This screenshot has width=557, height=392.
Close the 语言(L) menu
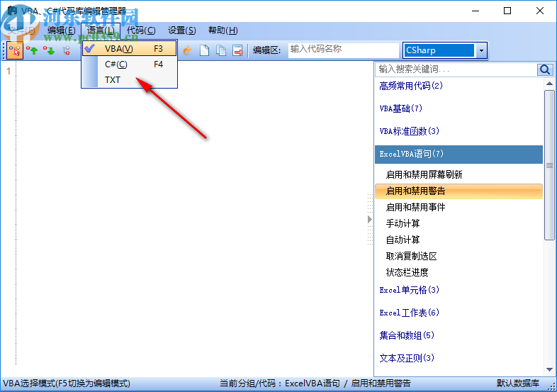tap(101, 30)
